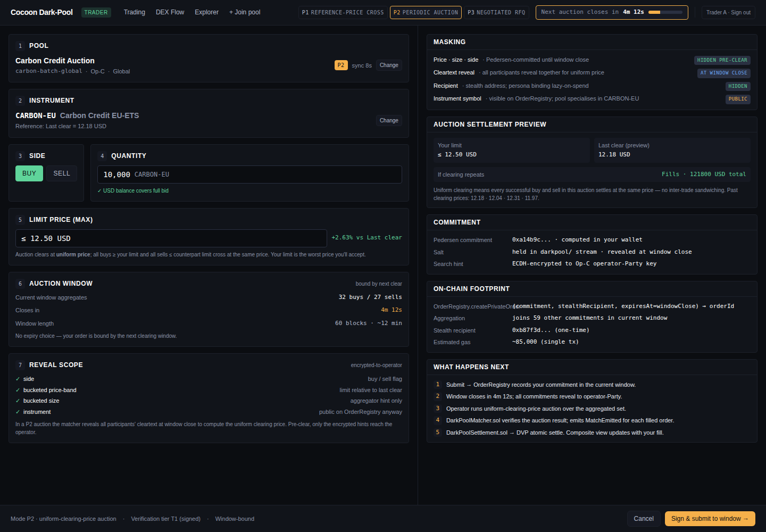Image resolution: width=766 pixels, height=532 pixels.
Task: Open the Trading nav item
Action: (134, 12)
